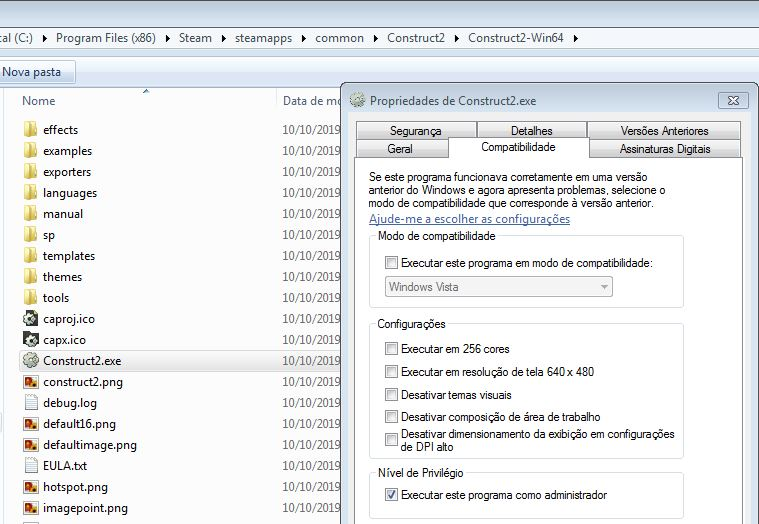This screenshot has height=524, width=759.
Task: Enable compatibility mode checkbox
Action: (391, 263)
